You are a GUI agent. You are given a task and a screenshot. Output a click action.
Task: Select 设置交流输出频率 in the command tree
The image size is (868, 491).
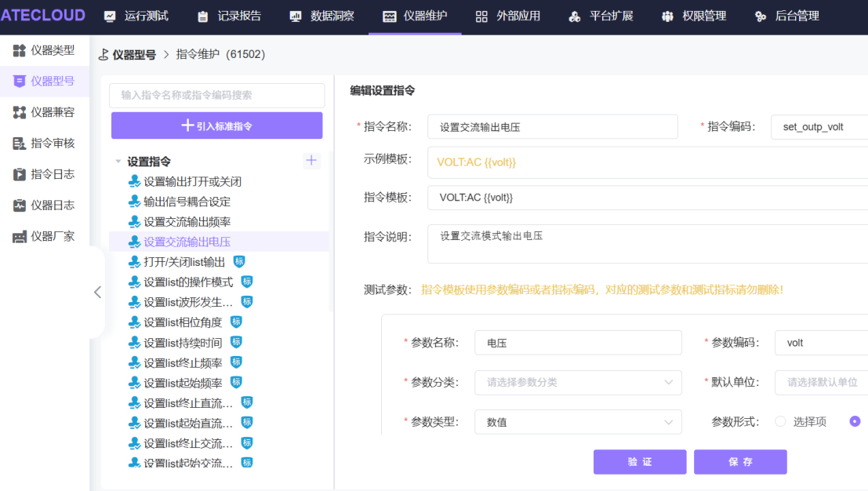[187, 222]
